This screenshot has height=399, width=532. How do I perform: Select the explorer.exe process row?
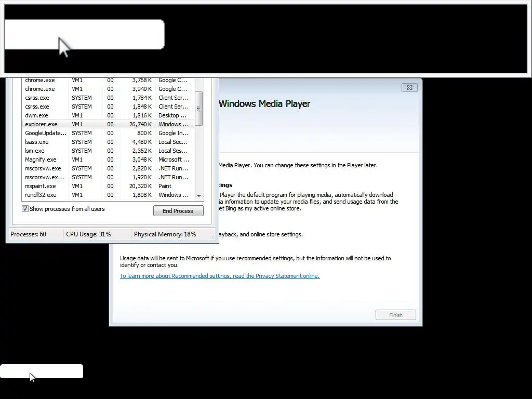click(x=109, y=124)
